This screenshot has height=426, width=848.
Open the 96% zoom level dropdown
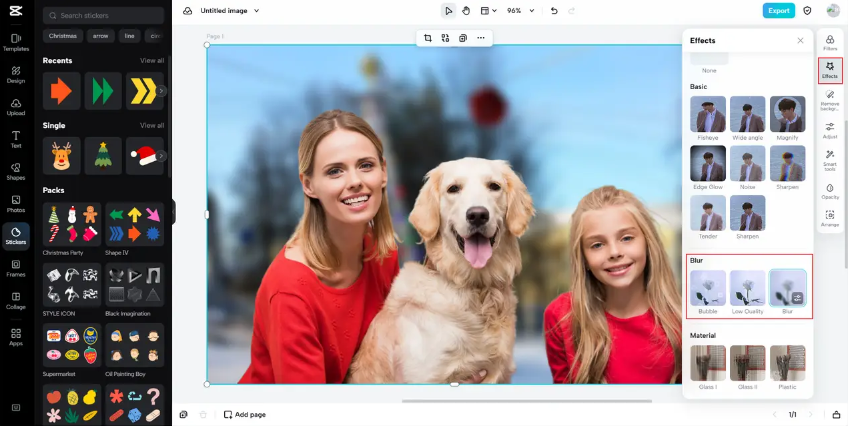(520, 11)
